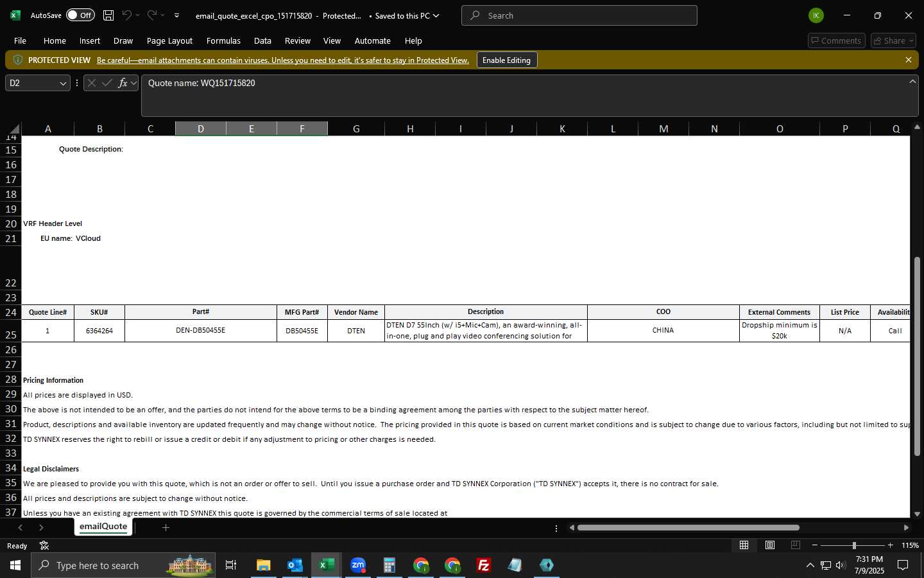The height and width of the screenshot is (578, 924).
Task: Click the CHINA cell under COO
Action: click(663, 331)
